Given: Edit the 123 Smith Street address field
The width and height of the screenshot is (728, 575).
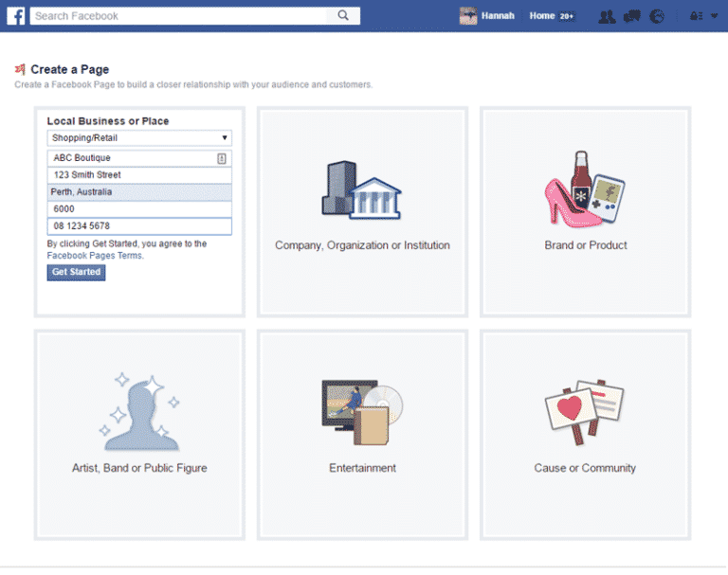Looking at the screenshot, I should 139,175.
